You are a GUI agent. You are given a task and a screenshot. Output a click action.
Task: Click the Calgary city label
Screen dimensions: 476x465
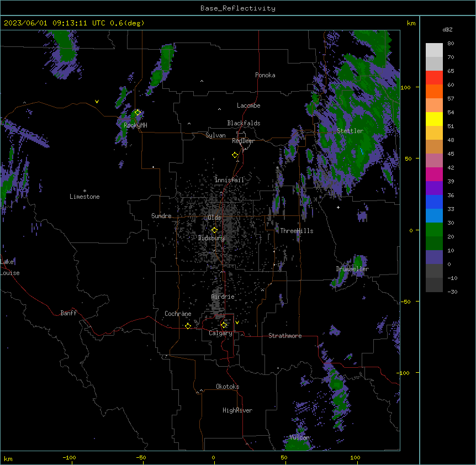(220, 333)
